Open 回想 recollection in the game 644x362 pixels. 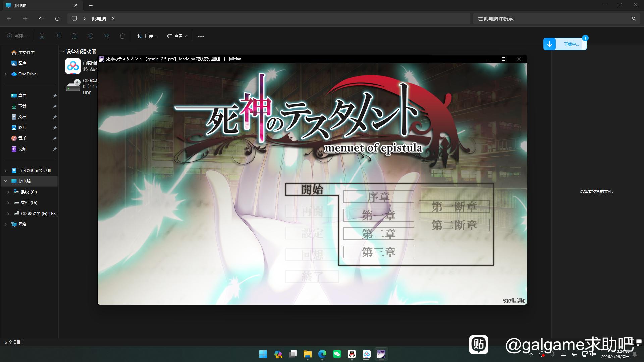[312, 255]
